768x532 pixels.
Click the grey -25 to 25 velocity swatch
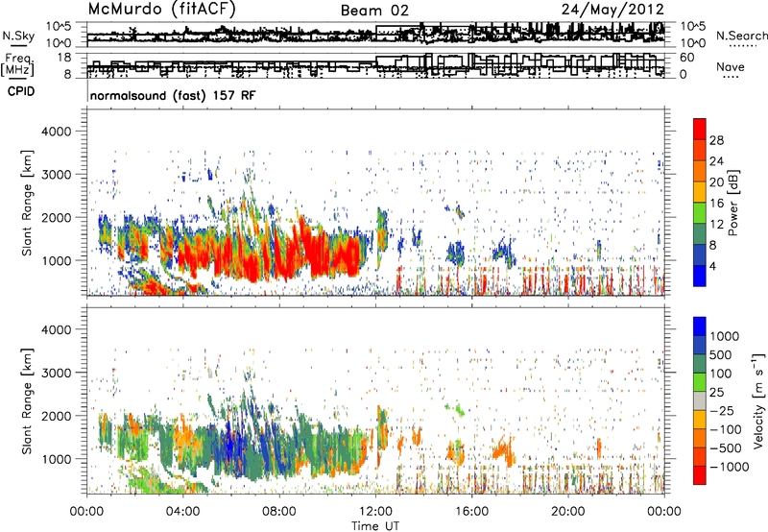[x=700, y=400]
